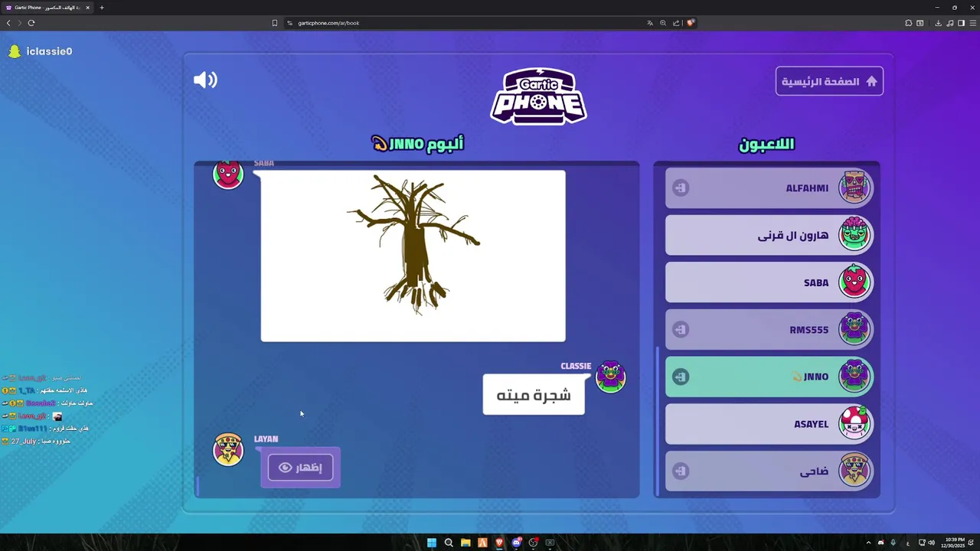Toggle the browser sidebar panel icon
The width and height of the screenshot is (980, 551).
click(962, 23)
